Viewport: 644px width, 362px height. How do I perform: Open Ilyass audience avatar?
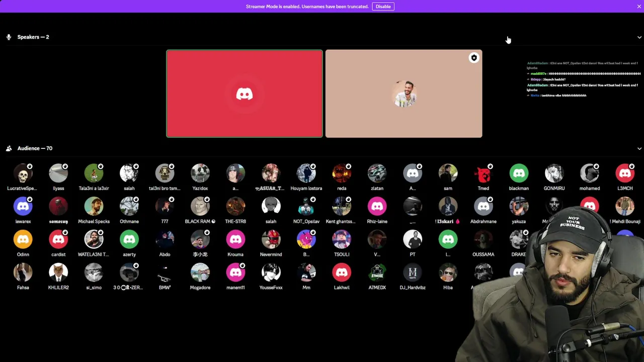[x=58, y=173]
